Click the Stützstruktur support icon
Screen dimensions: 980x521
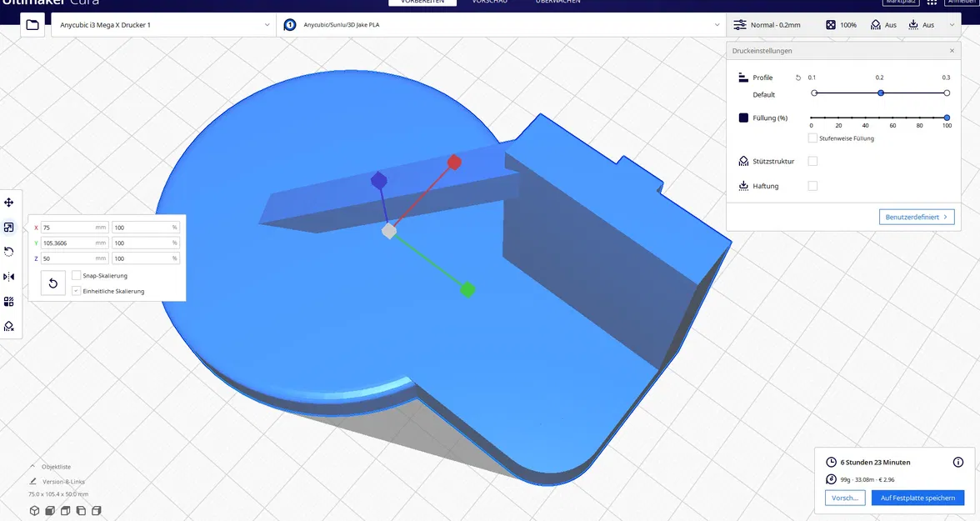pos(743,162)
